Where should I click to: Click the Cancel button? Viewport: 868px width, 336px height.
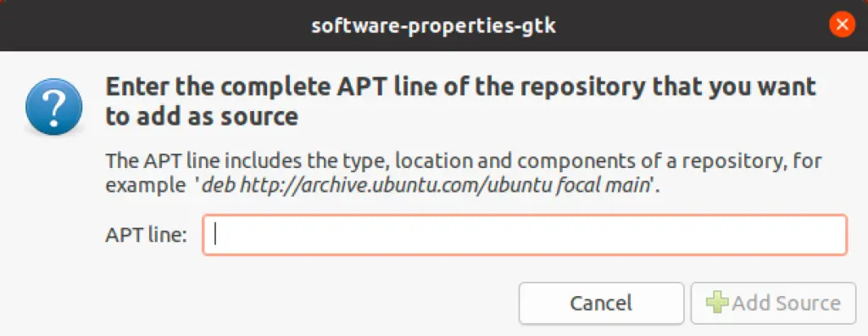601,303
